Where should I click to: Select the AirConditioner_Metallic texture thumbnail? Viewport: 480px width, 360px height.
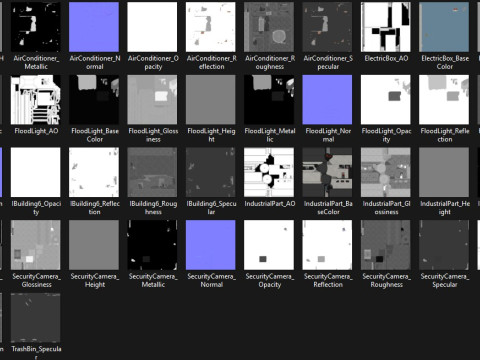point(36,27)
